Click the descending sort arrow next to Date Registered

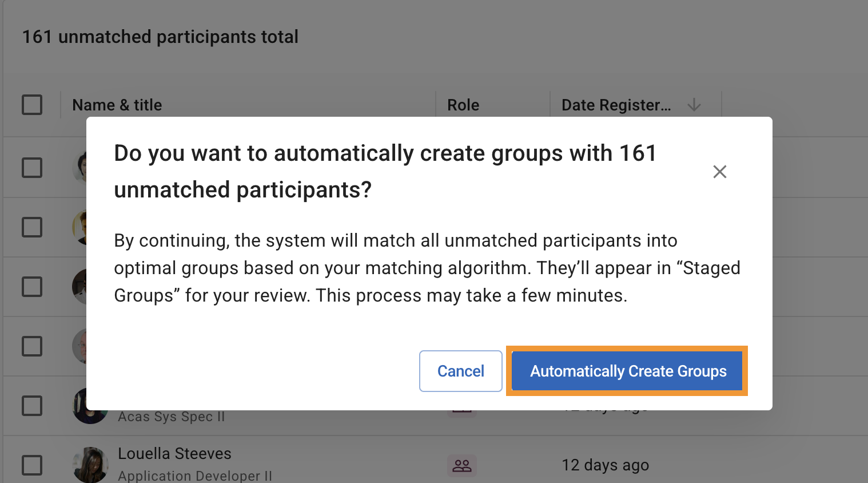click(694, 105)
